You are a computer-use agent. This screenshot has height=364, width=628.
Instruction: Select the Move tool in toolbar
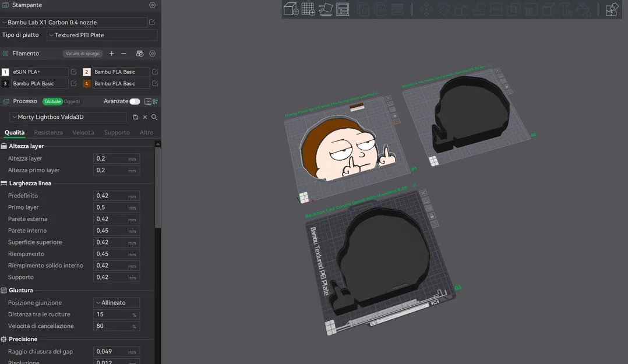pos(426,9)
